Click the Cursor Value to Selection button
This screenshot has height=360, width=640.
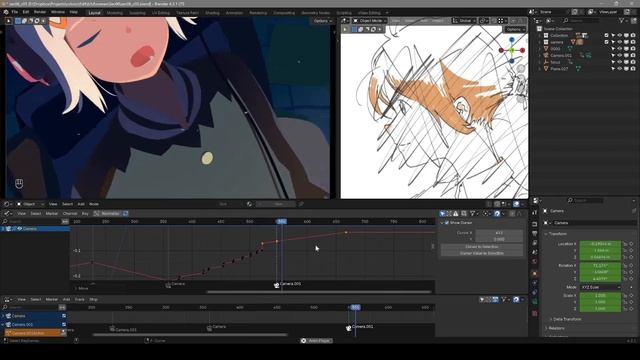click(482, 253)
